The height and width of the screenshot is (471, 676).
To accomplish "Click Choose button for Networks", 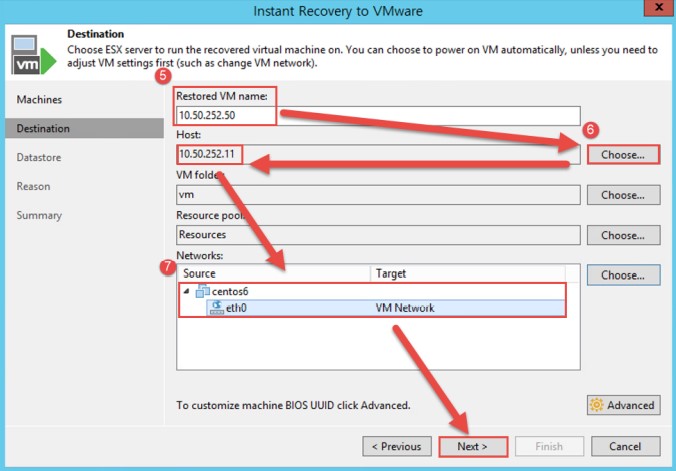I will 623,275.
